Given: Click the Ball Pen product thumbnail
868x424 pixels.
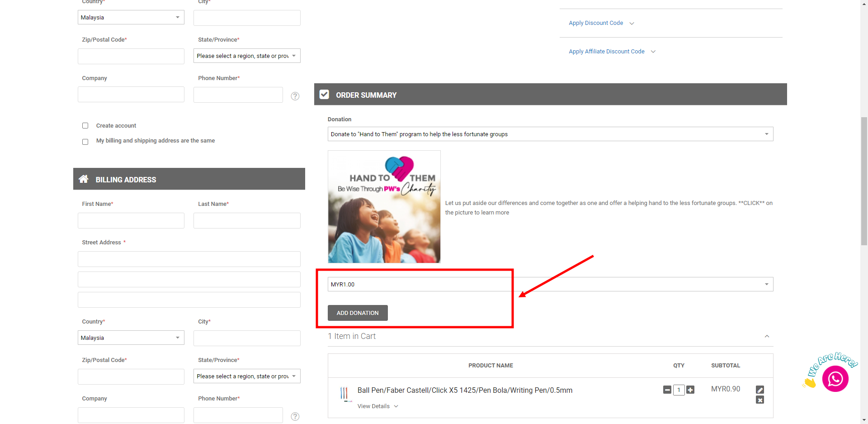Looking at the screenshot, I should [345, 394].
